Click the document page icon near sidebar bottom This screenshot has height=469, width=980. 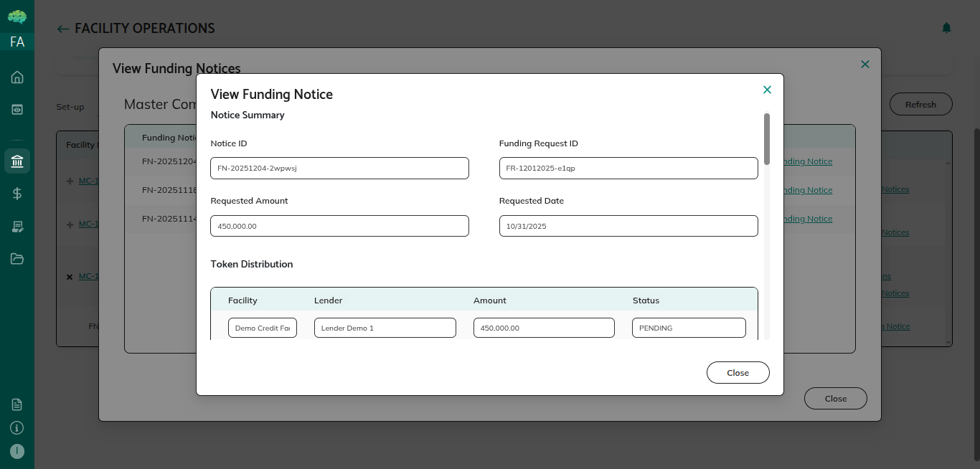tap(17, 404)
